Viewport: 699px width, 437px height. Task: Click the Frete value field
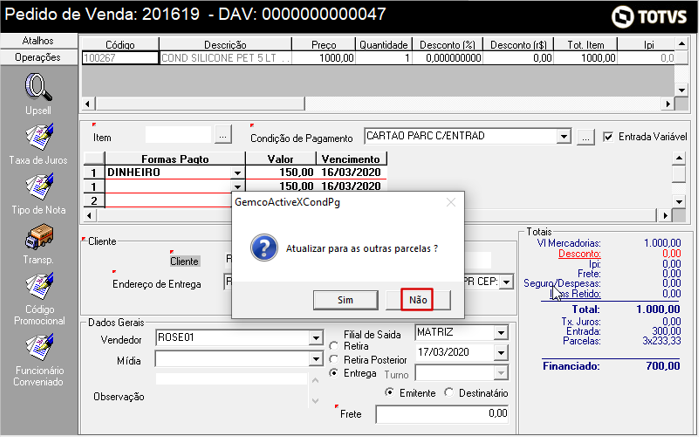(x=442, y=414)
